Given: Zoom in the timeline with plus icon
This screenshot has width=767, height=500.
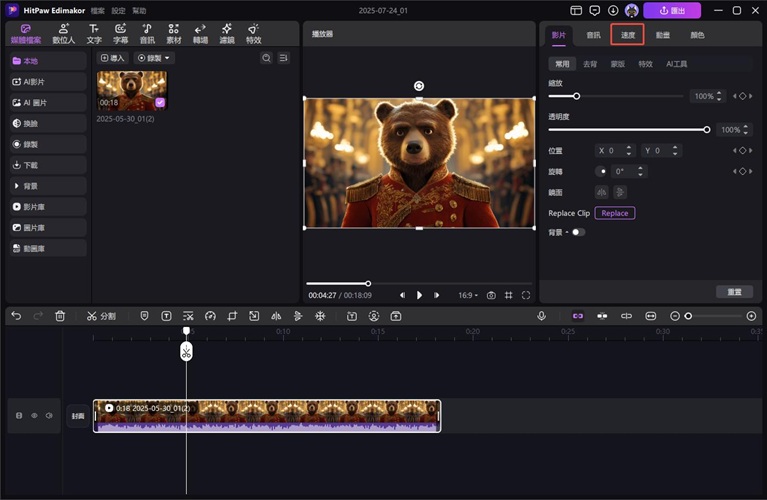Looking at the screenshot, I should 751,316.
